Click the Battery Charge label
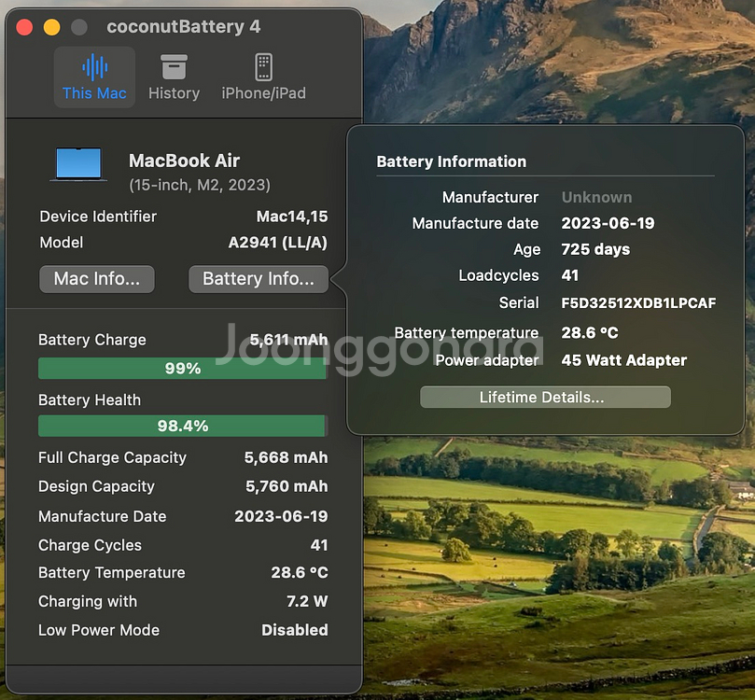This screenshot has height=700, width=755. tap(92, 340)
